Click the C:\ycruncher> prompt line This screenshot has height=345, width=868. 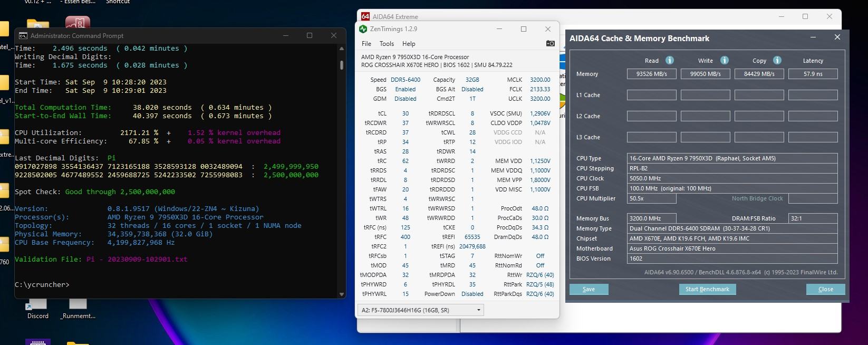(x=42, y=284)
